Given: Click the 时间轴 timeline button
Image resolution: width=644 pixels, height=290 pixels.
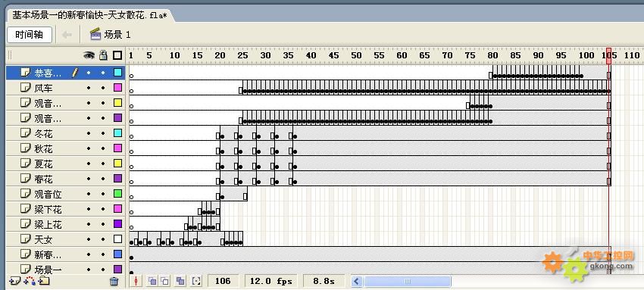Looking at the screenshot, I should coord(29,35).
